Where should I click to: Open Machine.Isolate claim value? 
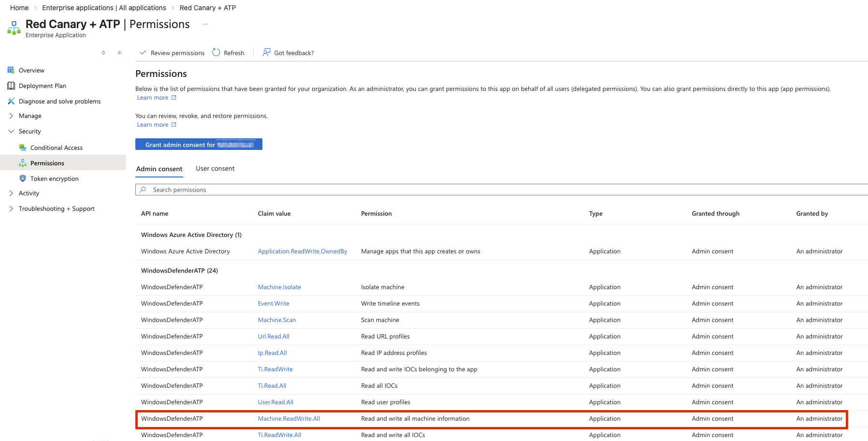279,287
